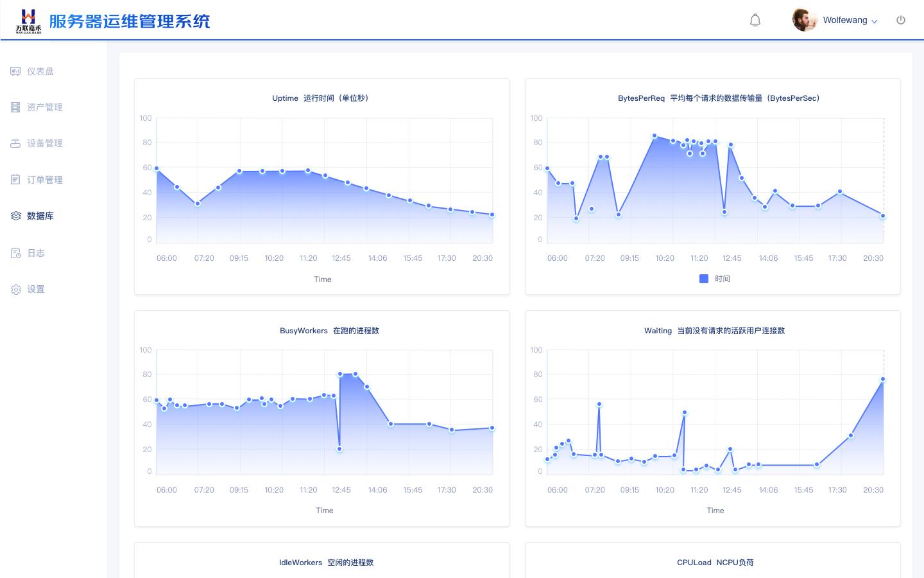Click the power logout icon
Screen dimensions: 924x578
point(901,20)
